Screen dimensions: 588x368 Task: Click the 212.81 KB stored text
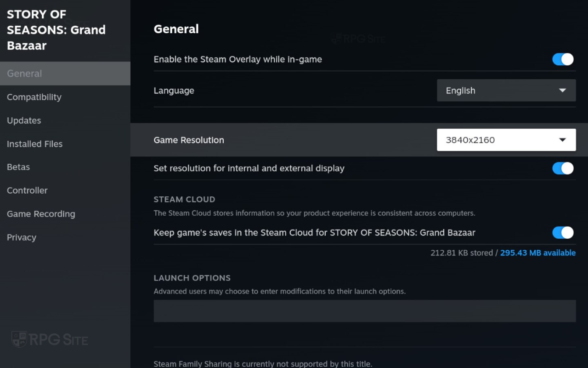pos(462,253)
